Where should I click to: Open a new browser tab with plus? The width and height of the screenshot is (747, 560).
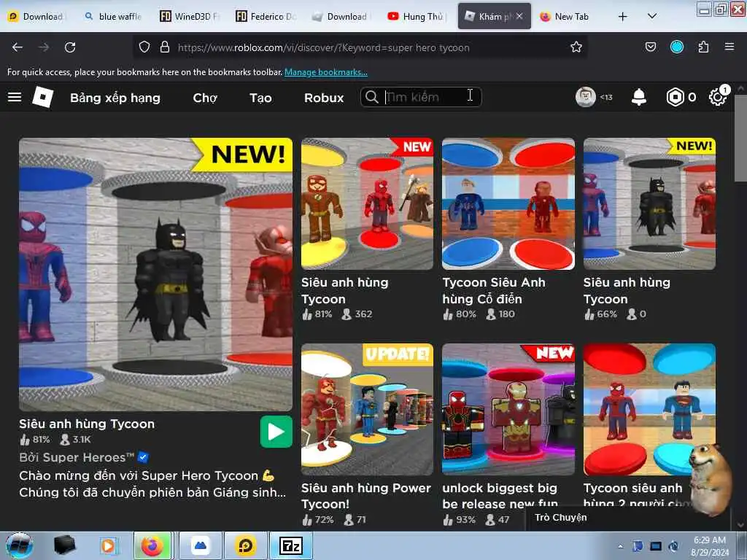(x=623, y=17)
